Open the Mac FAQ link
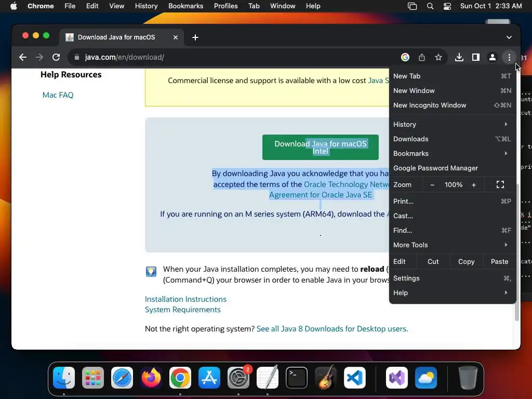The height and width of the screenshot is (399, 532). tap(58, 95)
